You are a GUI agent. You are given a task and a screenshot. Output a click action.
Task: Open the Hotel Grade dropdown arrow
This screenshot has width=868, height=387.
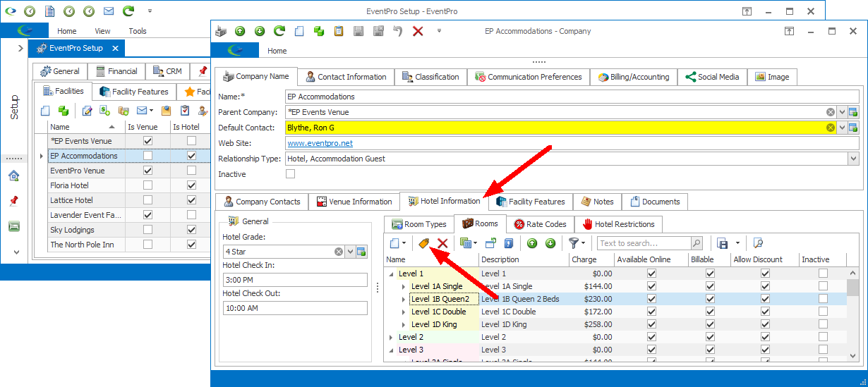[350, 252]
